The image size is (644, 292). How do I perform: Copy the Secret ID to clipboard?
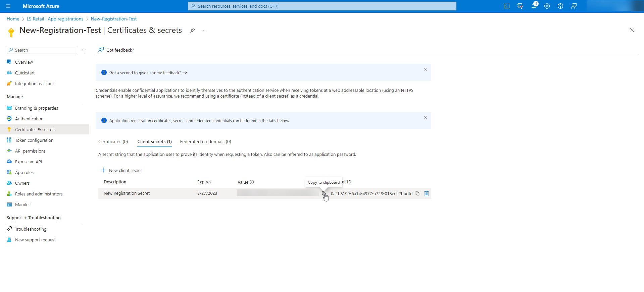coord(417,193)
